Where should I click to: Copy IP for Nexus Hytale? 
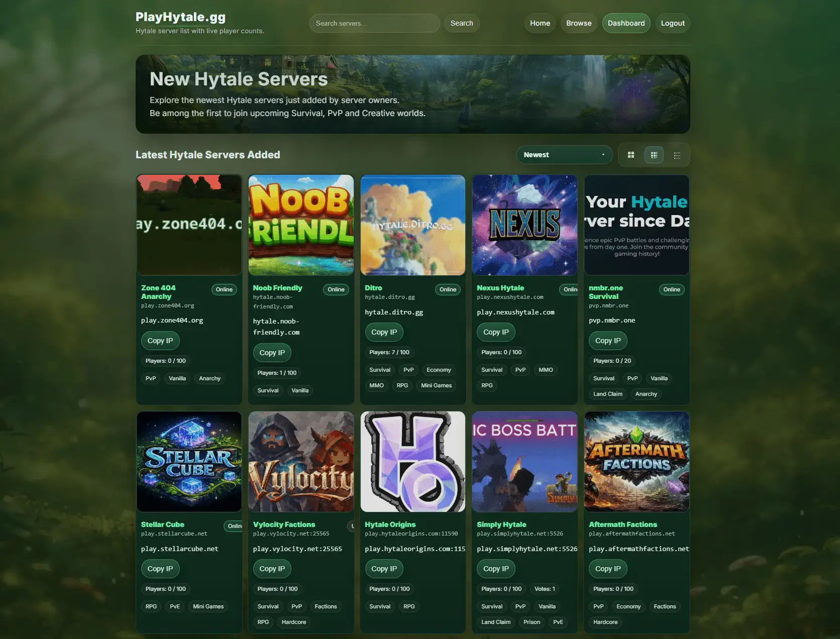496,332
